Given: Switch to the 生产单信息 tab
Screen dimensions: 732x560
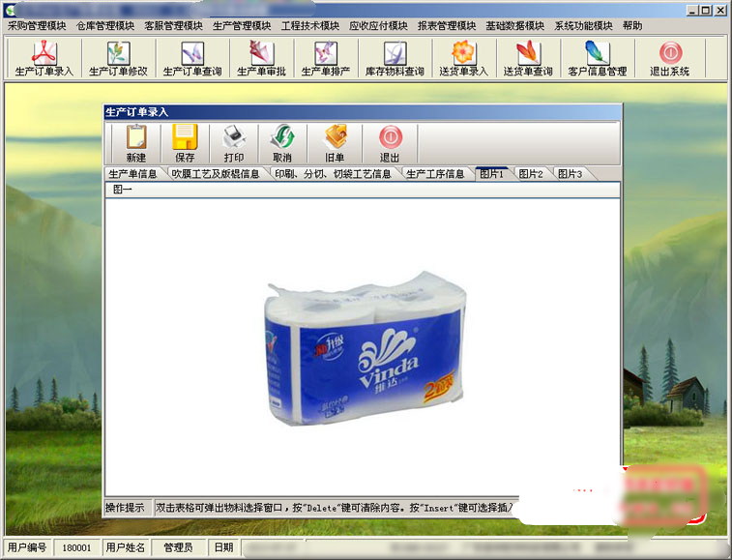Looking at the screenshot, I should tap(133, 174).
